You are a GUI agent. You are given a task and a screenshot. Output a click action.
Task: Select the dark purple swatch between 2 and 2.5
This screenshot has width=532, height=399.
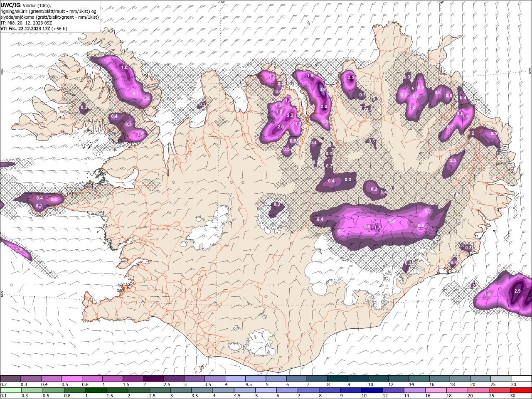tap(153, 379)
